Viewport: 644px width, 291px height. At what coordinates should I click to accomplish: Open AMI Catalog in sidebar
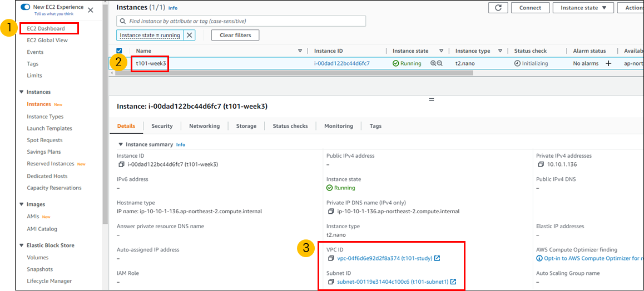pos(42,229)
